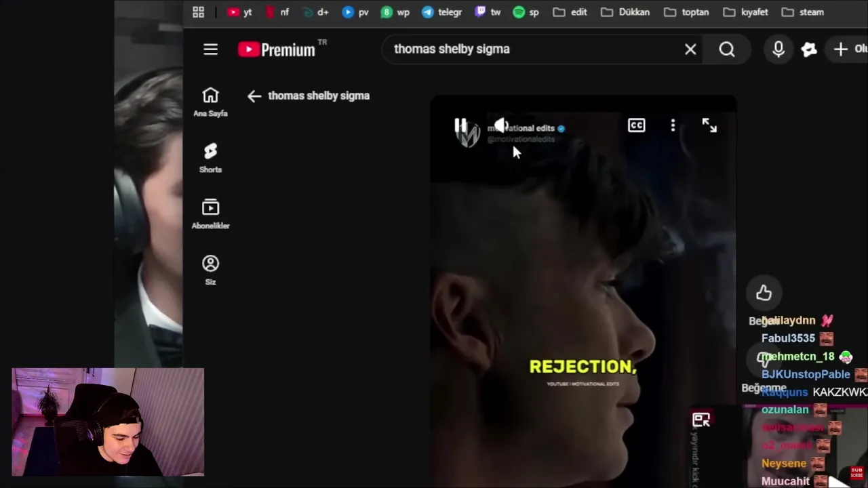This screenshot has height=488, width=868.
Task: Open the pv Prime Video bookmark
Action: point(355,12)
